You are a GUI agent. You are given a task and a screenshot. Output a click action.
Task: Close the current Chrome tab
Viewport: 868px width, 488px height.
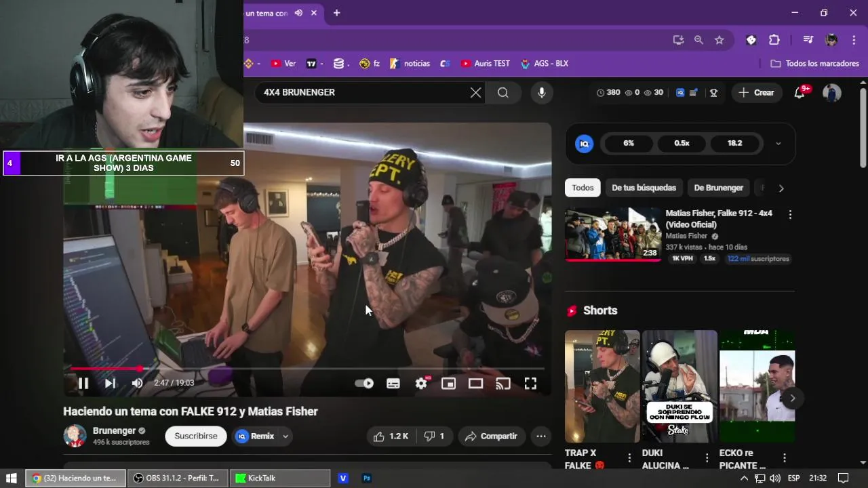click(315, 13)
